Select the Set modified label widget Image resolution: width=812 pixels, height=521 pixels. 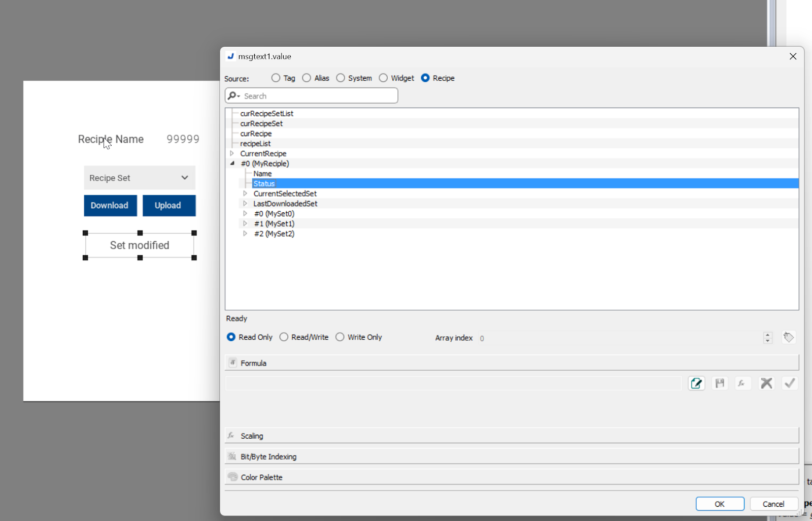pyautogui.click(x=140, y=245)
